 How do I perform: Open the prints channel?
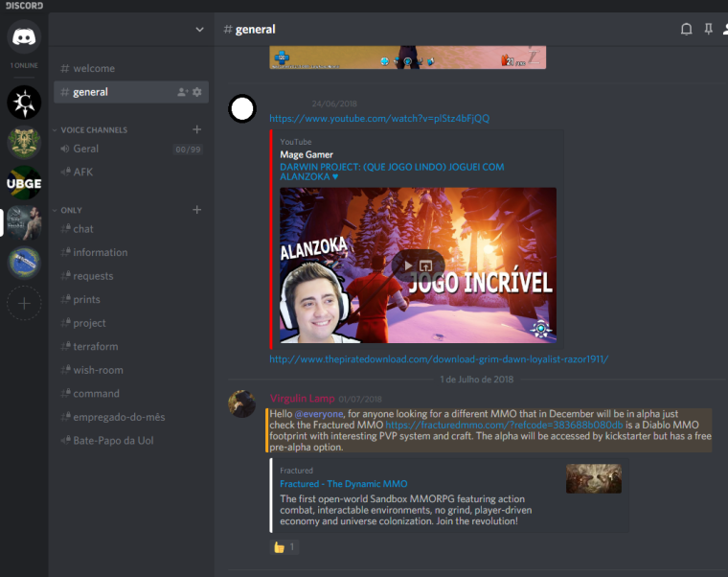tap(131, 300)
